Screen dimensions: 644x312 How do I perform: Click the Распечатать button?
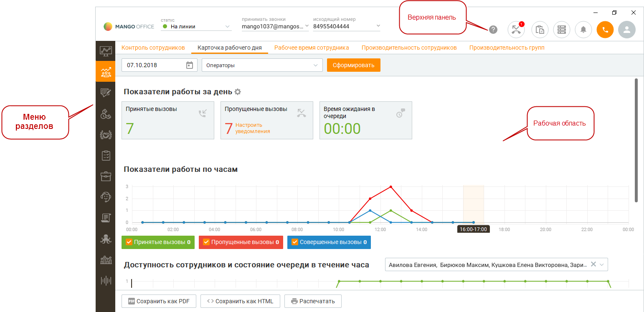point(313,301)
